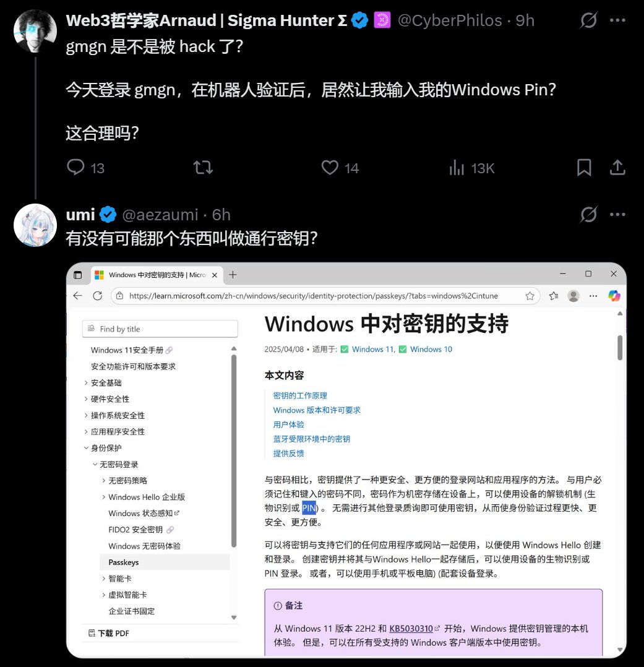The height and width of the screenshot is (667, 644).
Task: Click the 下载 PDF button
Action: tap(109, 633)
